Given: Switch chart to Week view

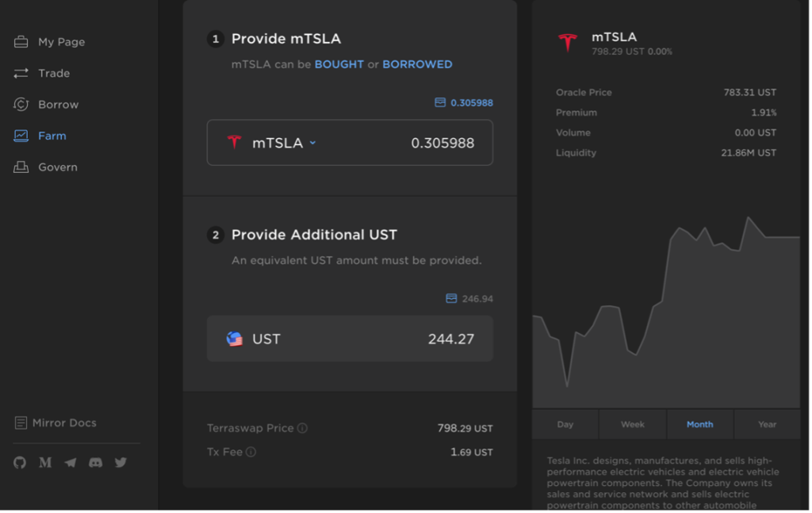Looking at the screenshot, I should click(634, 425).
